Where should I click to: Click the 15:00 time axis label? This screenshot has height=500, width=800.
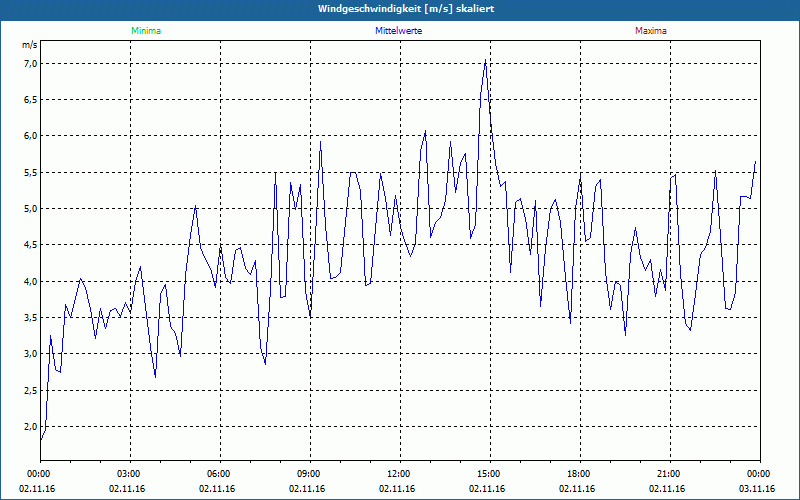490,474
